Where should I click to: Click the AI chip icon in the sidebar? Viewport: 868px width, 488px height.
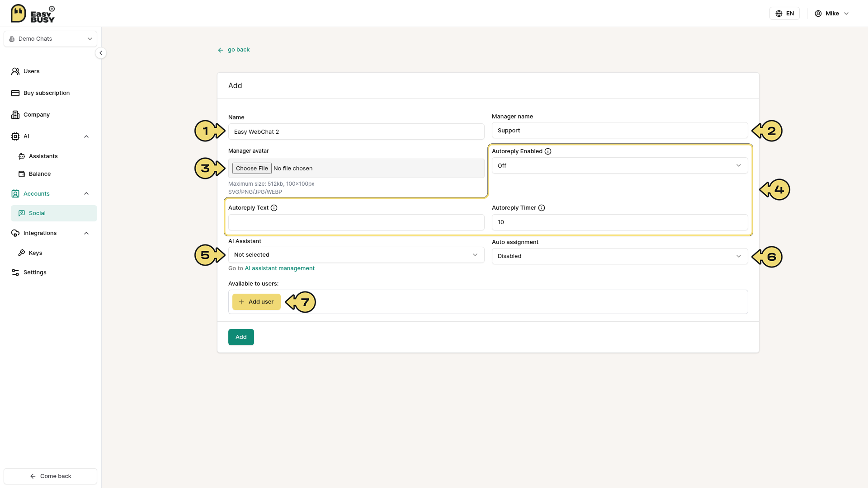pyautogui.click(x=15, y=136)
